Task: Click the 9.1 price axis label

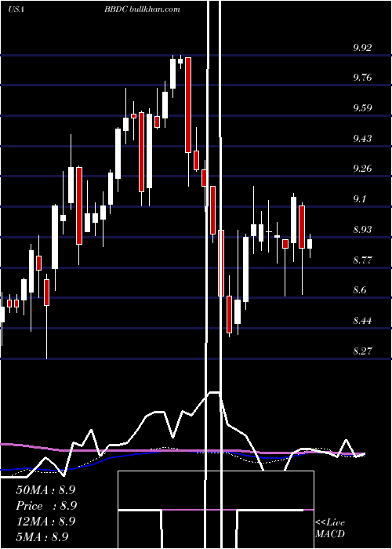Action: (x=359, y=199)
